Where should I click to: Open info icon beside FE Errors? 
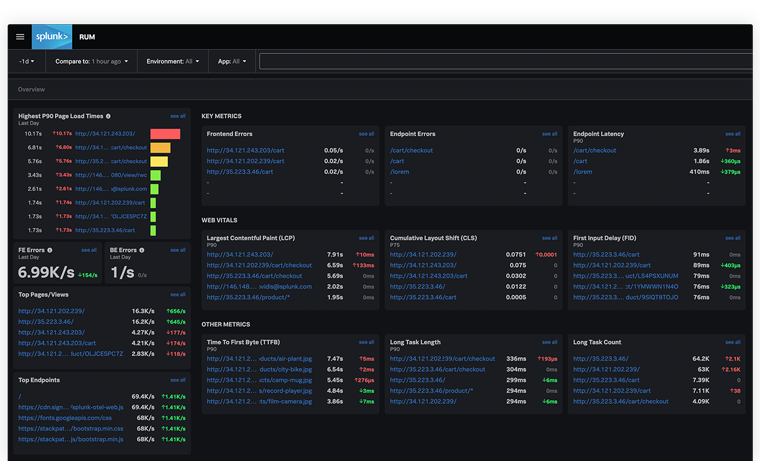click(49, 250)
